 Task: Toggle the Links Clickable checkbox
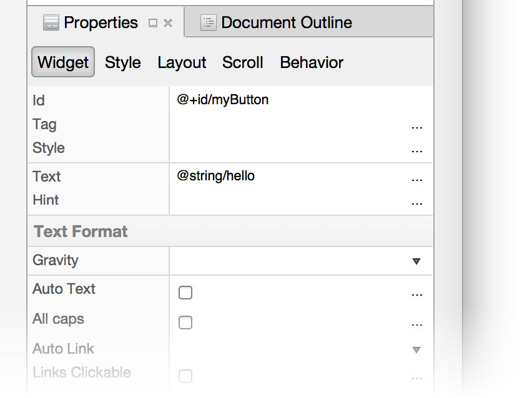click(x=185, y=376)
